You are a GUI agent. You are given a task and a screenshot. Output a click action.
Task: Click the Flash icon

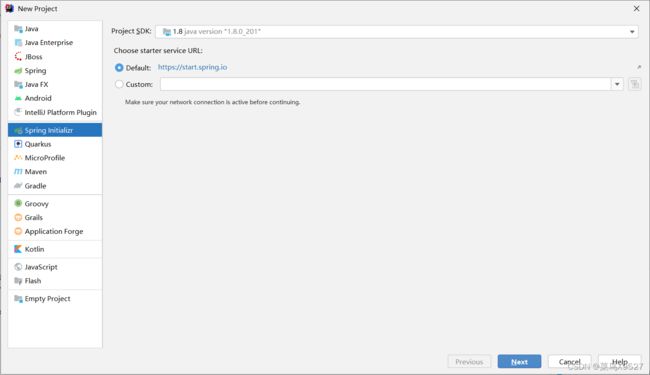click(18, 281)
